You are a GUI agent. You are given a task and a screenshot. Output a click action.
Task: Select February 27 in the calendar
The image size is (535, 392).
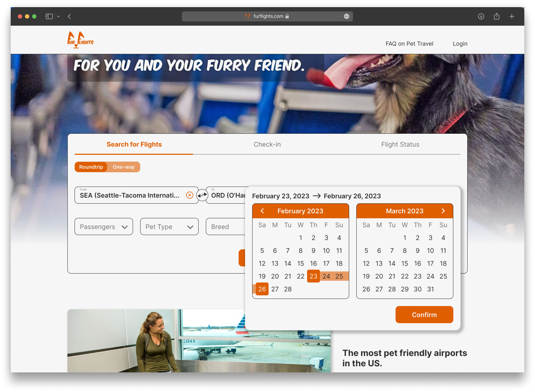pyautogui.click(x=275, y=289)
